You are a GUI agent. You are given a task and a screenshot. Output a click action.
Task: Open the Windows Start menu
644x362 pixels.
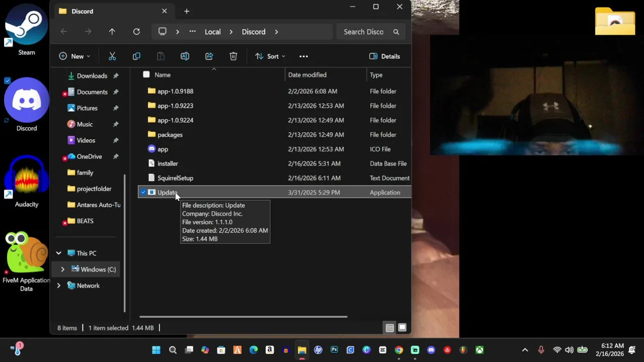point(156,350)
